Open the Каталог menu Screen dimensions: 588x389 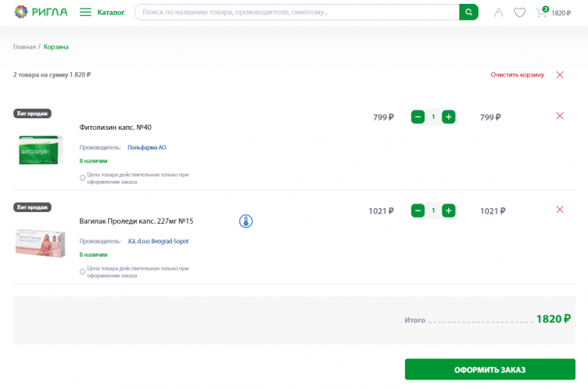tap(102, 13)
